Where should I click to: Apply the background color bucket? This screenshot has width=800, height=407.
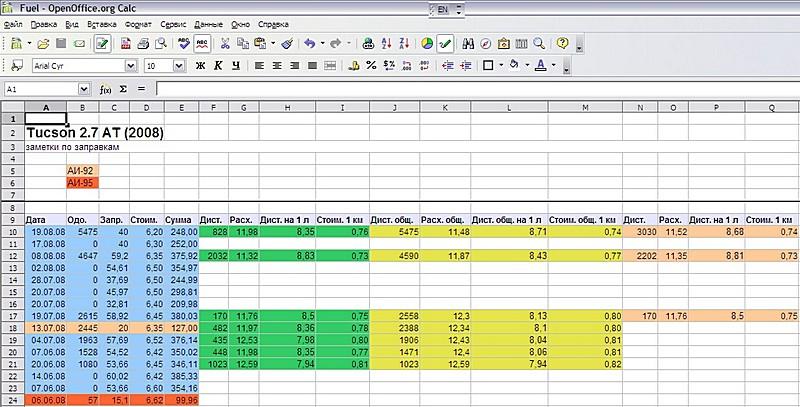[x=514, y=66]
